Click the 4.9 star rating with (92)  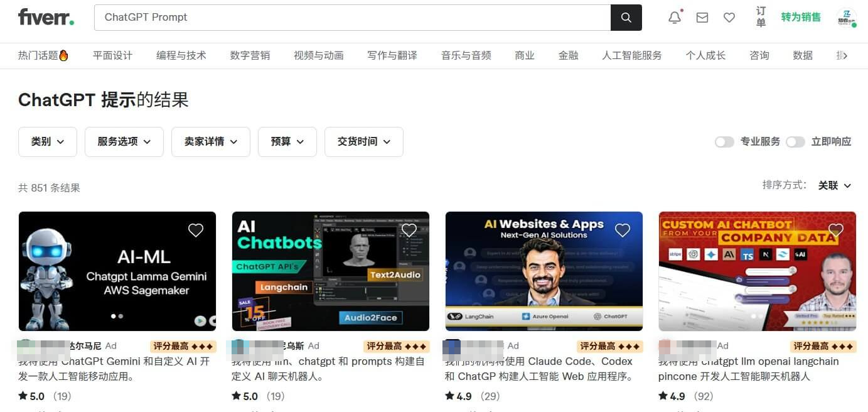tap(686, 396)
